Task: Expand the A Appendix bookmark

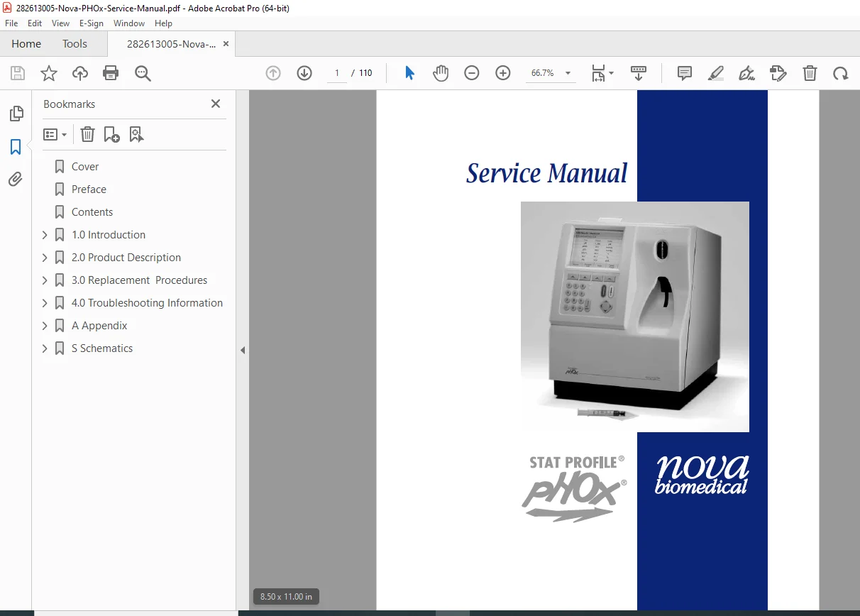Action: (45, 326)
